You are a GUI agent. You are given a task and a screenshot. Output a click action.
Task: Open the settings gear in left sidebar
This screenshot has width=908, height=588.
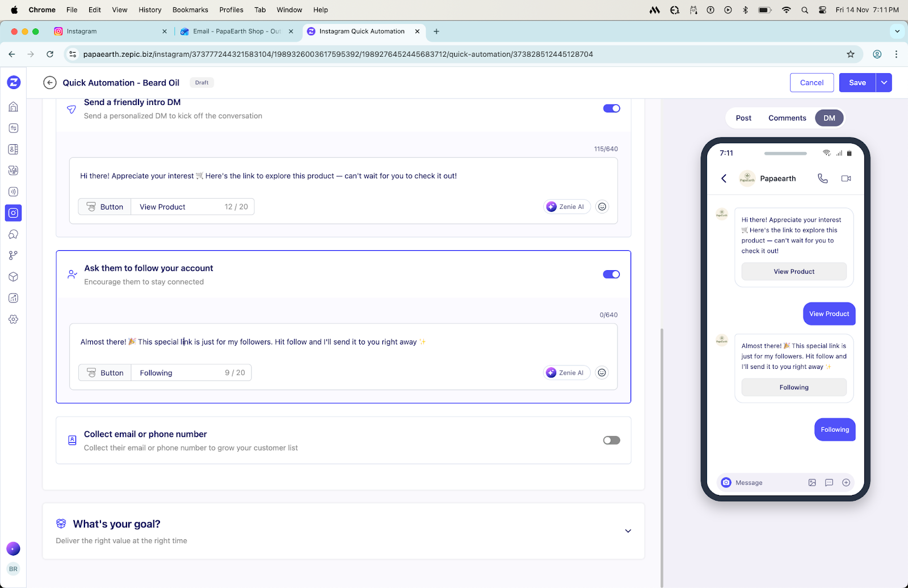(x=14, y=320)
